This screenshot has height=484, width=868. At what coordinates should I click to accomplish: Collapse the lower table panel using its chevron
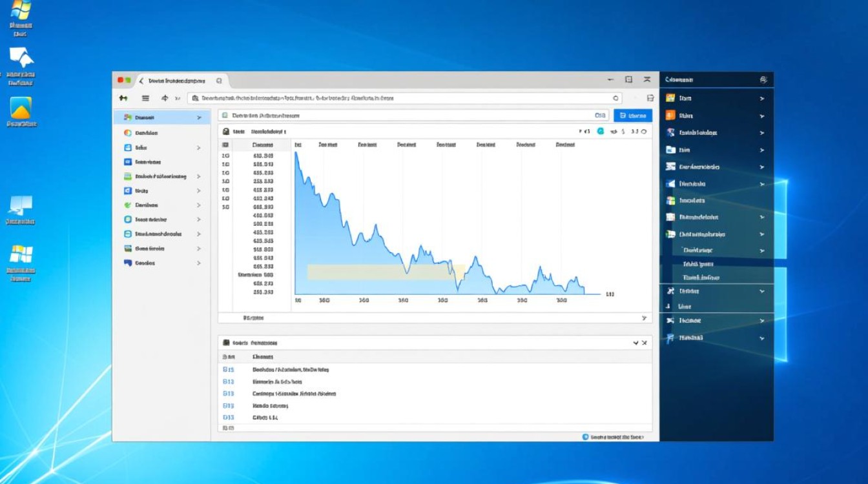click(636, 343)
